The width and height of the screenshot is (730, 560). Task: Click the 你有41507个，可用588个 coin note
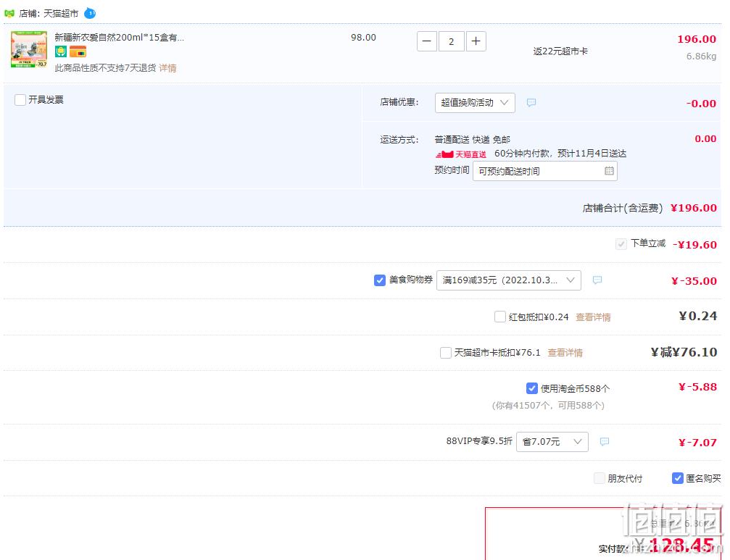point(549,406)
